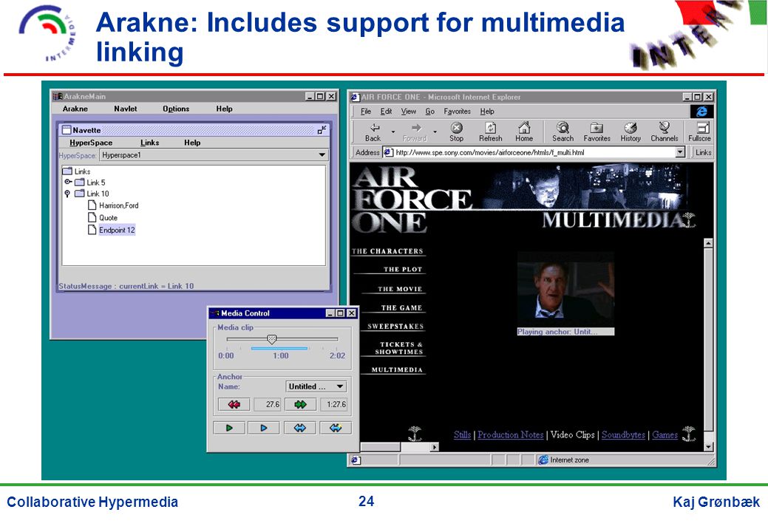Click the Harrison Ford video thumbnail
This screenshot has width=768, height=532.
click(565, 289)
